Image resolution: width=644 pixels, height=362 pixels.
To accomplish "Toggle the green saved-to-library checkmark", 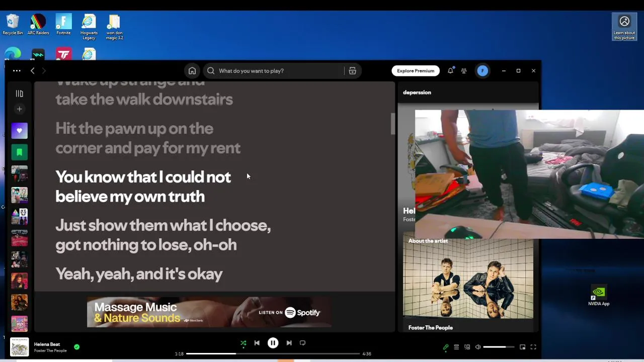I will (76, 347).
